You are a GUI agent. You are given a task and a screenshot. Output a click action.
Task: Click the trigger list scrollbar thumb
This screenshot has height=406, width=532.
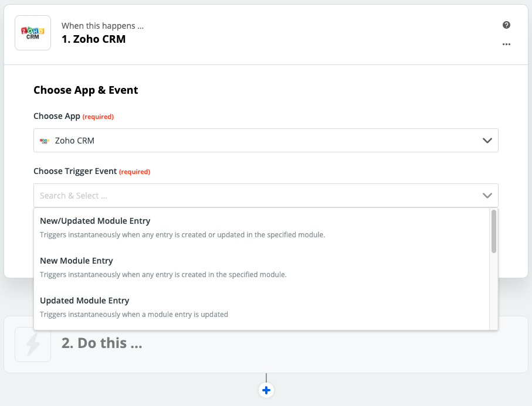point(494,231)
